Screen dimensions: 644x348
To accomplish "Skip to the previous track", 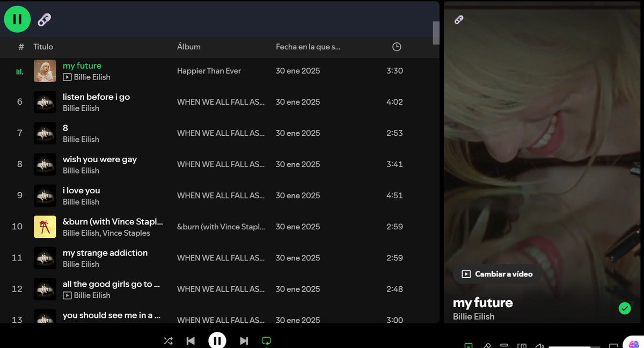I will [x=191, y=340].
